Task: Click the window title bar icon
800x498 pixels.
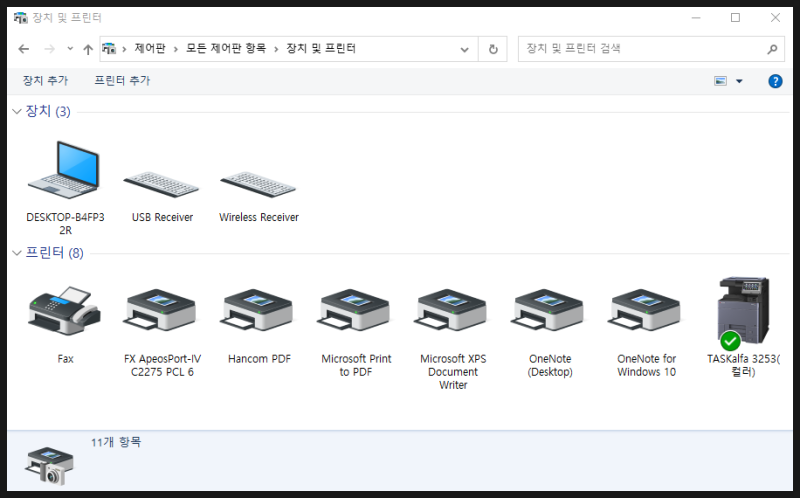Action: point(20,18)
